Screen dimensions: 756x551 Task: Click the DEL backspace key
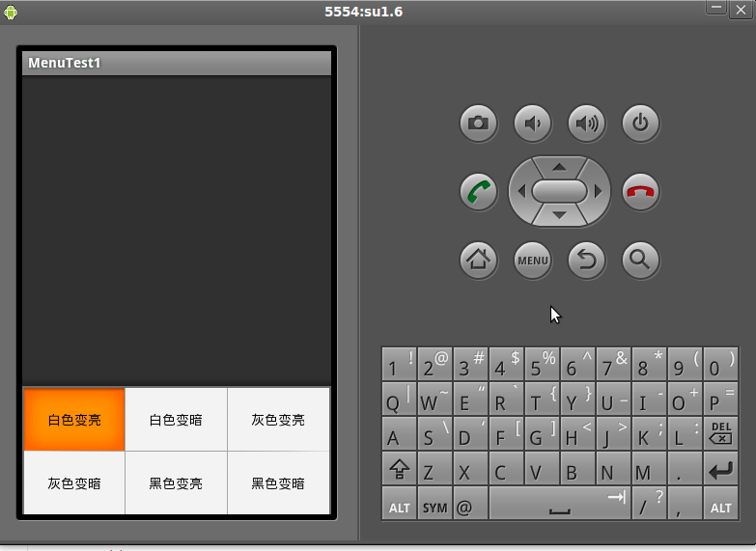coord(720,433)
